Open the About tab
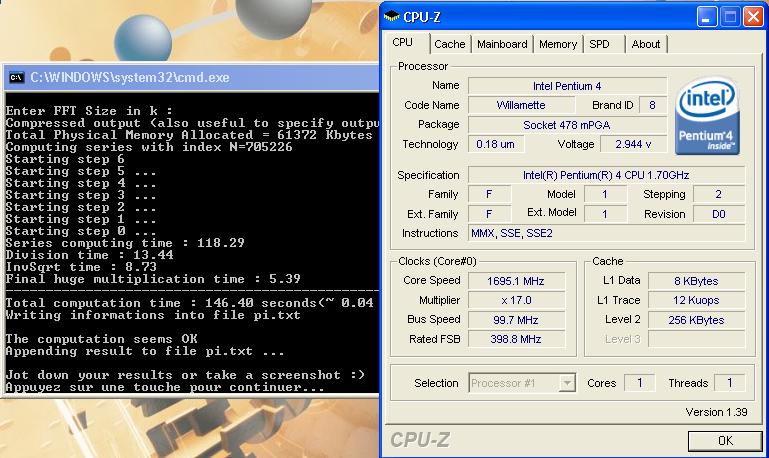This screenshot has width=769, height=458. tap(645, 44)
